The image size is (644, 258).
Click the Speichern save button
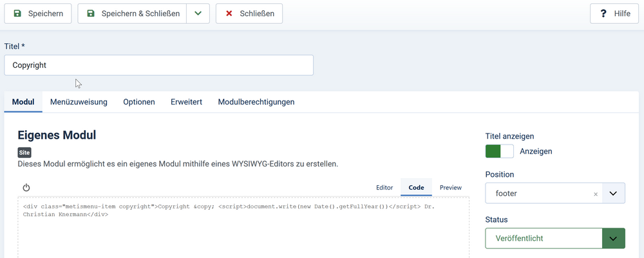(38, 14)
